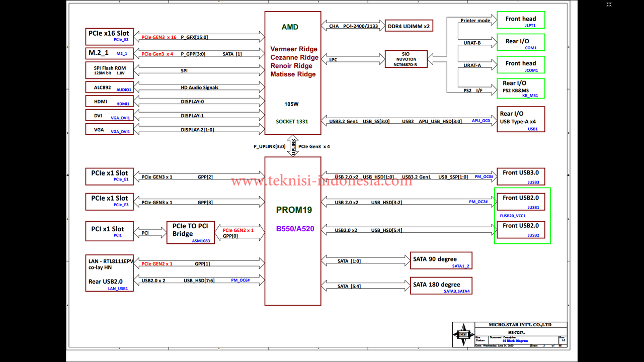Click the 'PCIe_E1' reference designator

click(121, 179)
